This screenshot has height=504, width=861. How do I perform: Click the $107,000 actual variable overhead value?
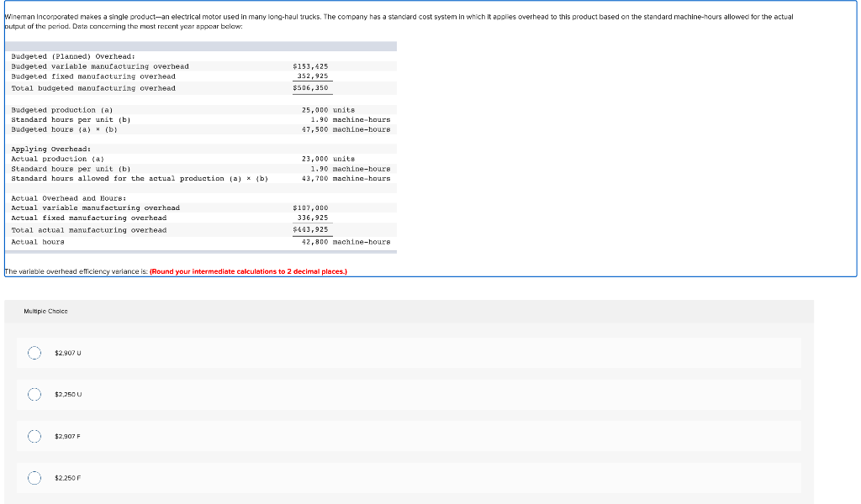310,207
